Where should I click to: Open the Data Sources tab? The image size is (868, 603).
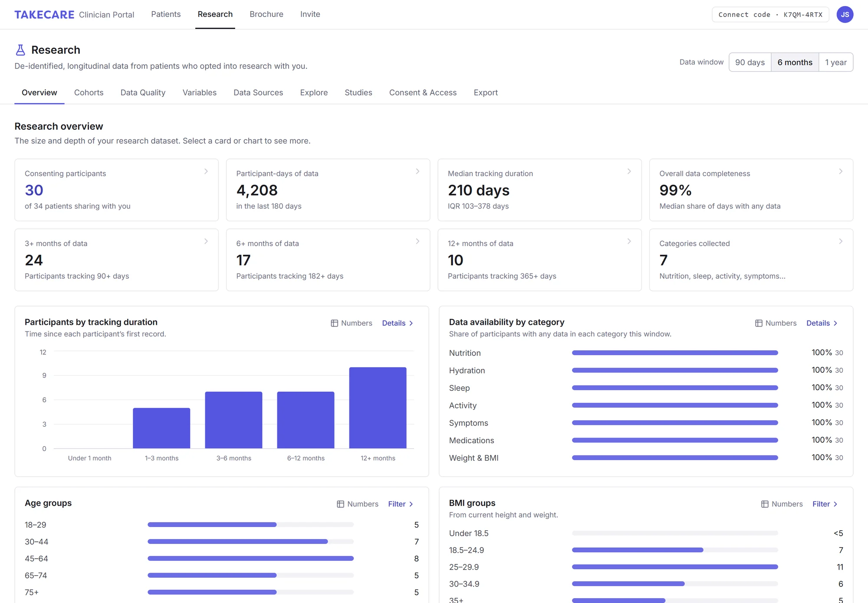(258, 92)
